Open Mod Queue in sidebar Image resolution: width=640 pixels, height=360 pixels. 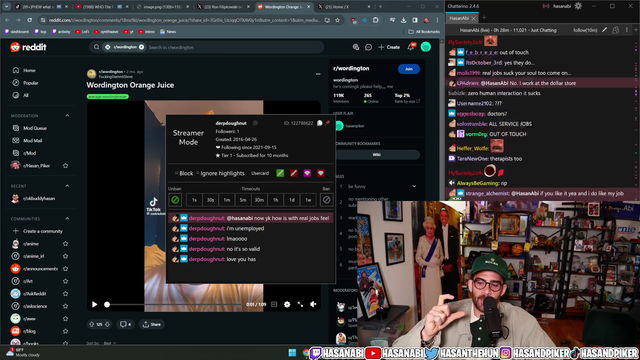coord(35,128)
